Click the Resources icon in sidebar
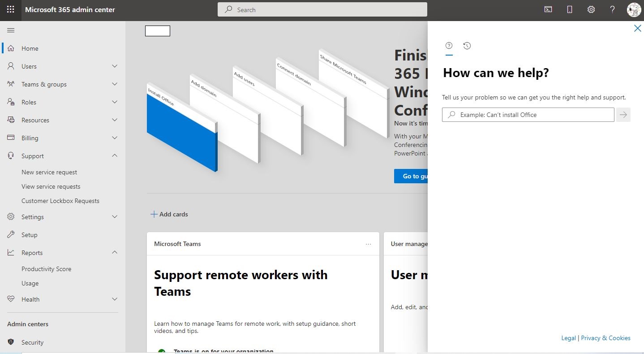Viewport: 644px width, 354px height. pos(11,120)
